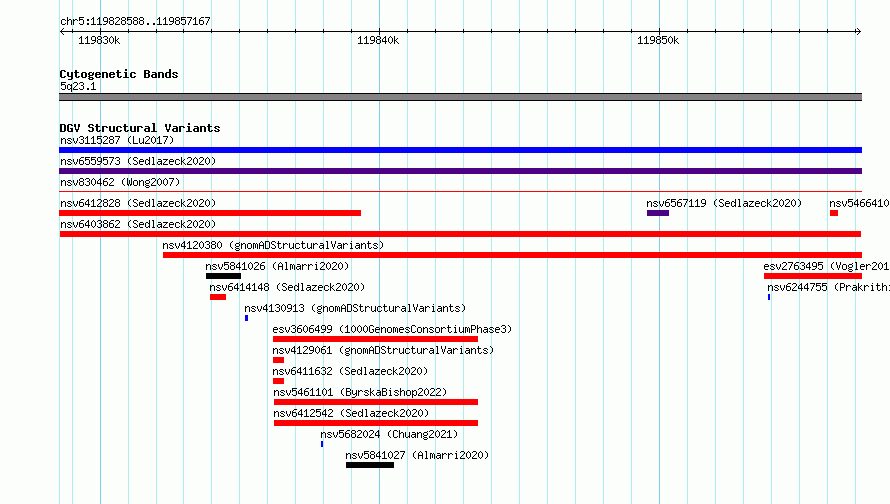The image size is (890, 504).
Task: Open nsv6244755 (Prakrith) variant label
Action: 828,287
